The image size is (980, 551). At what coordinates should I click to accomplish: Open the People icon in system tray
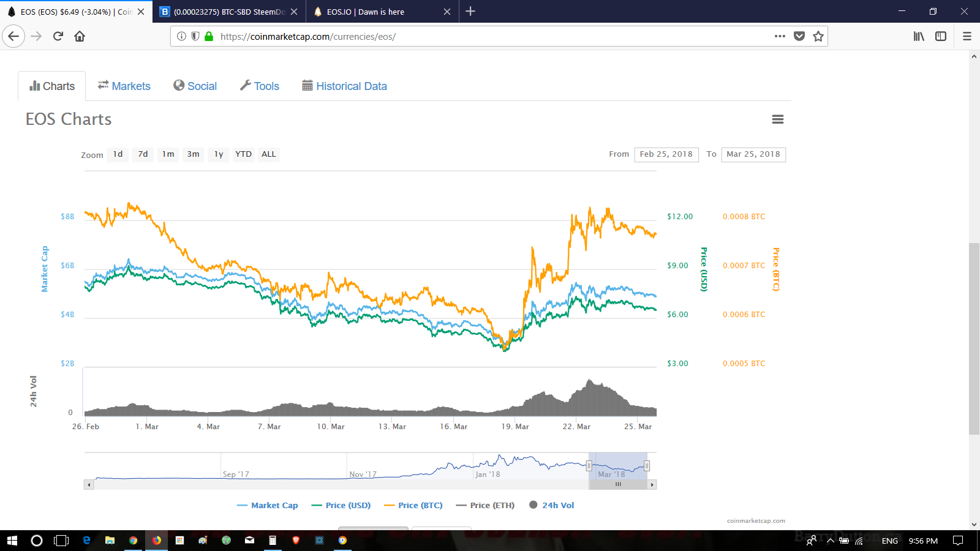(812, 541)
